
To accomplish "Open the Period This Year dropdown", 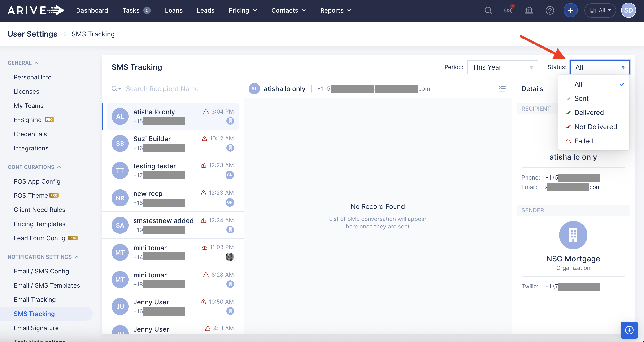I will tap(502, 67).
